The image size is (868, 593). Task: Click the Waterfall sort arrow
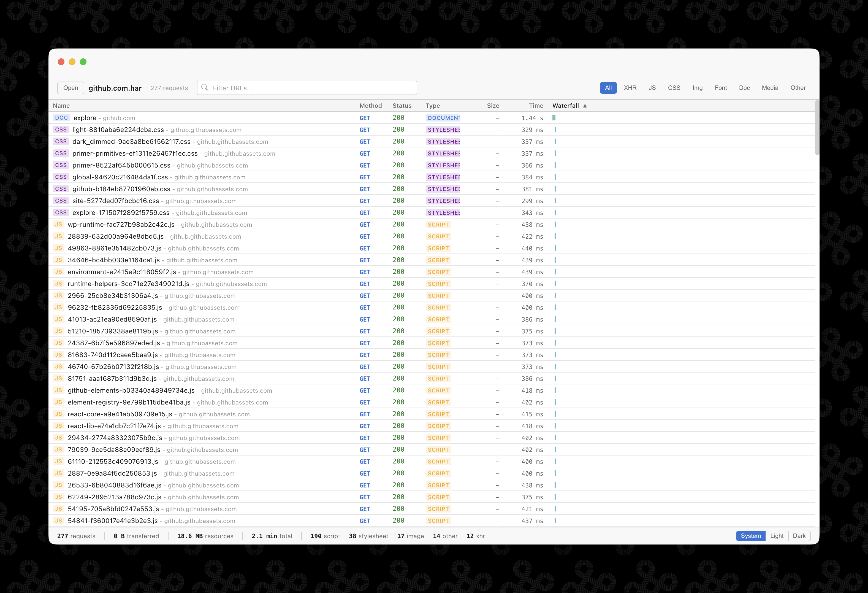pos(585,106)
